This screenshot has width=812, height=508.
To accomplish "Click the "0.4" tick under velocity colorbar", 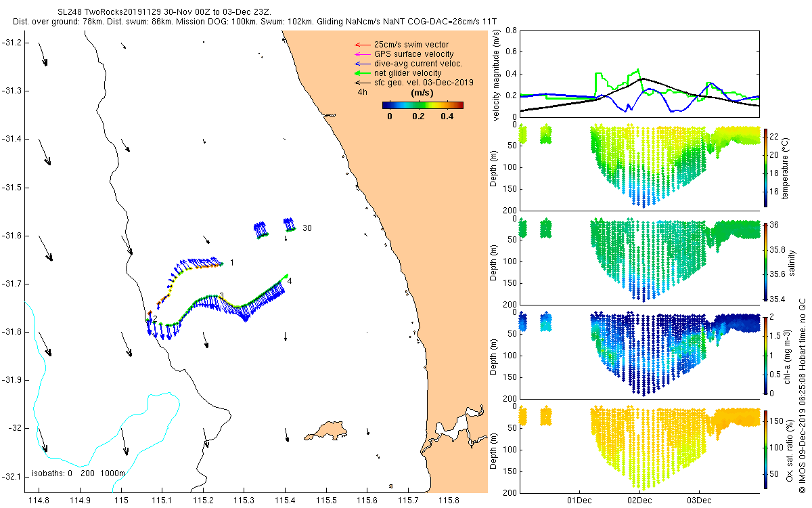I will (447, 117).
